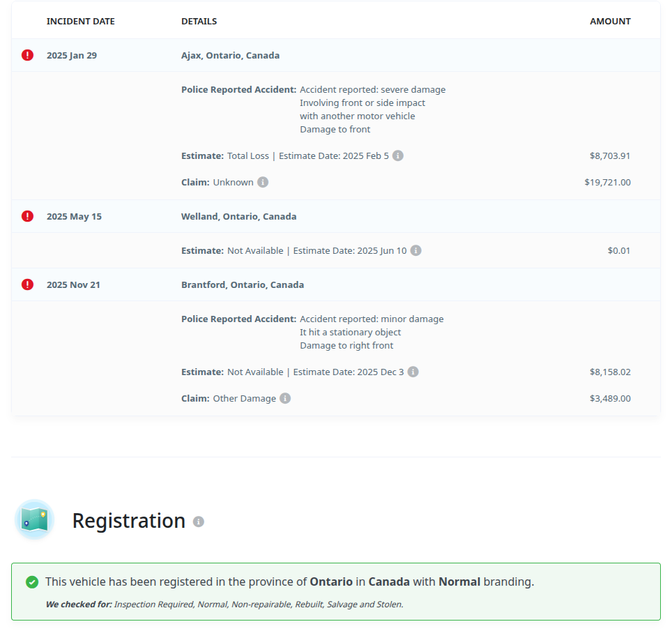The height and width of the screenshot is (631, 672).
Task: Show info for Claim: Other Damage
Action: [285, 398]
